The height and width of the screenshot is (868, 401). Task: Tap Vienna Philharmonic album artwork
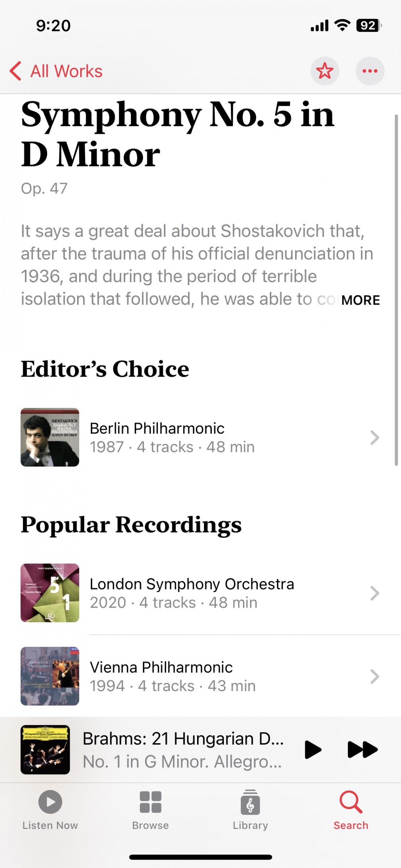[50, 676]
